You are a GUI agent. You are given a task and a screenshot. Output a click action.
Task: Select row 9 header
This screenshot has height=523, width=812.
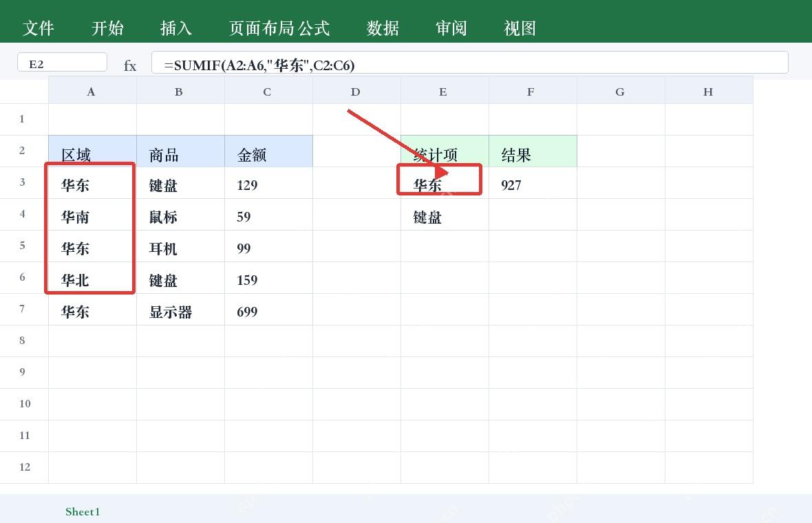pyautogui.click(x=24, y=372)
